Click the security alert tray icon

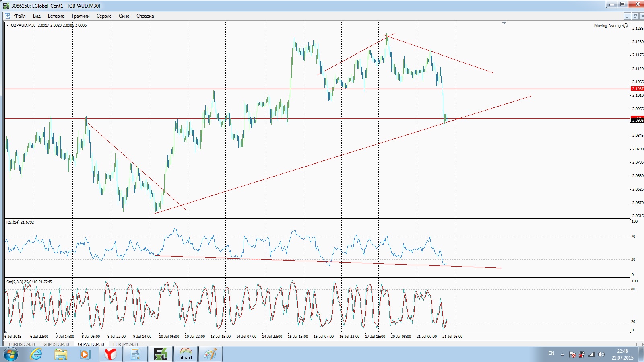[582, 354]
